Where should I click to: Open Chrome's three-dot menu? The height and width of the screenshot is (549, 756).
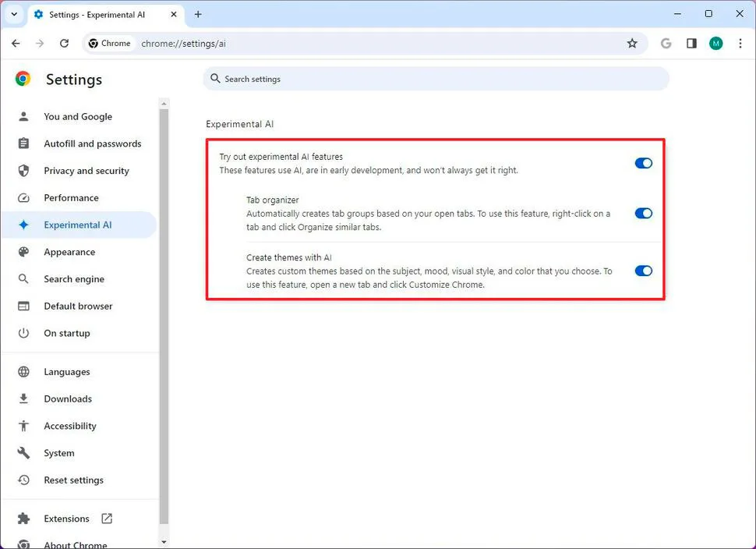click(x=740, y=44)
